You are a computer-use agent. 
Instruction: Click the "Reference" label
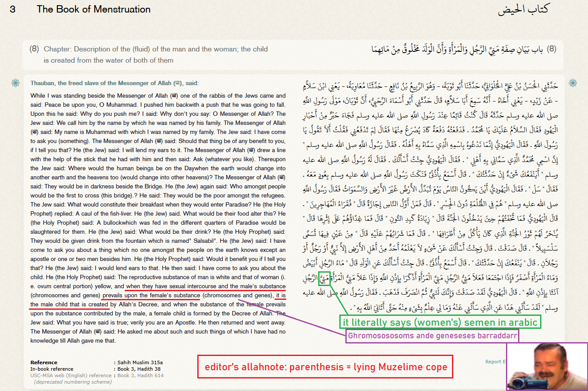(44, 362)
